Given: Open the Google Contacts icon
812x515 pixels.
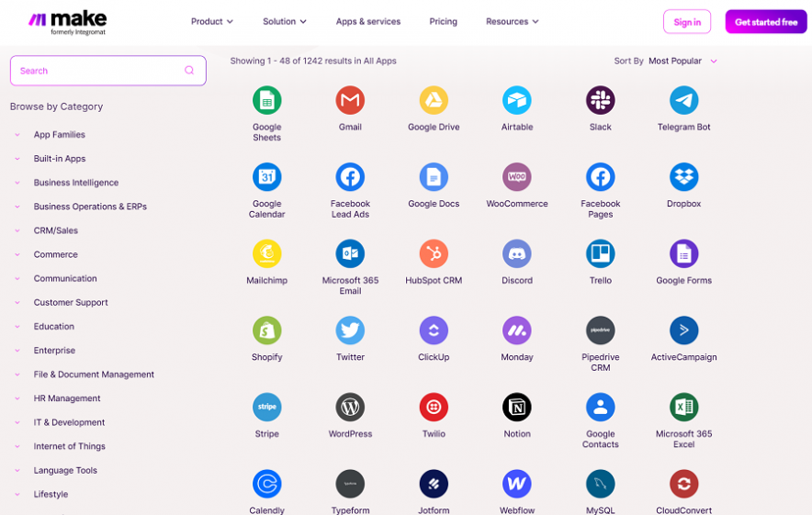Looking at the screenshot, I should [x=600, y=407].
